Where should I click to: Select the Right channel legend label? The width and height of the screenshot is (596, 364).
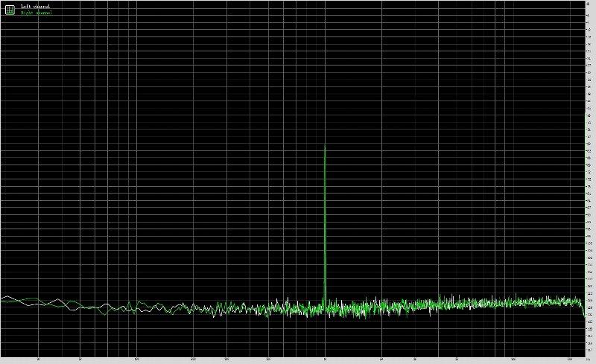click(x=36, y=13)
